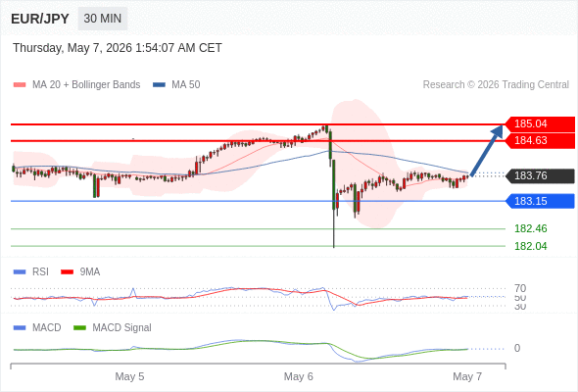Click the 'MA 50' legend label
The height and width of the screenshot is (392, 578).
[186, 85]
